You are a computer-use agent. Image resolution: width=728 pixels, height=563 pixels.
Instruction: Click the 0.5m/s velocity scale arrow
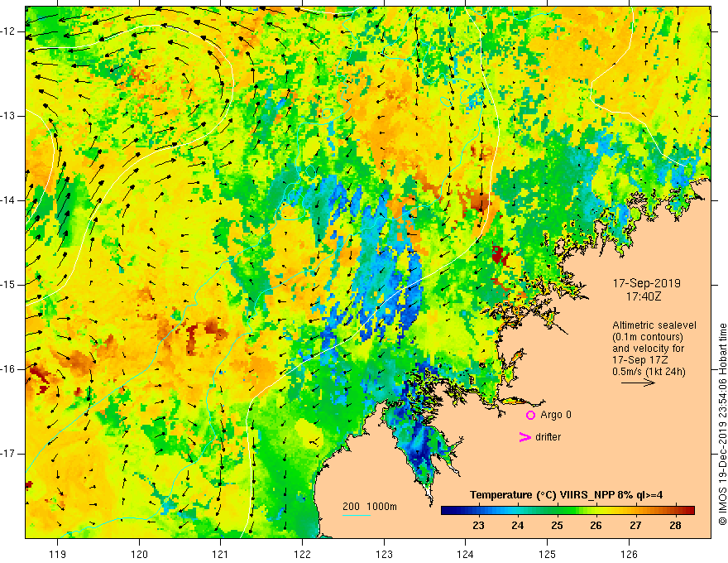click(x=638, y=383)
